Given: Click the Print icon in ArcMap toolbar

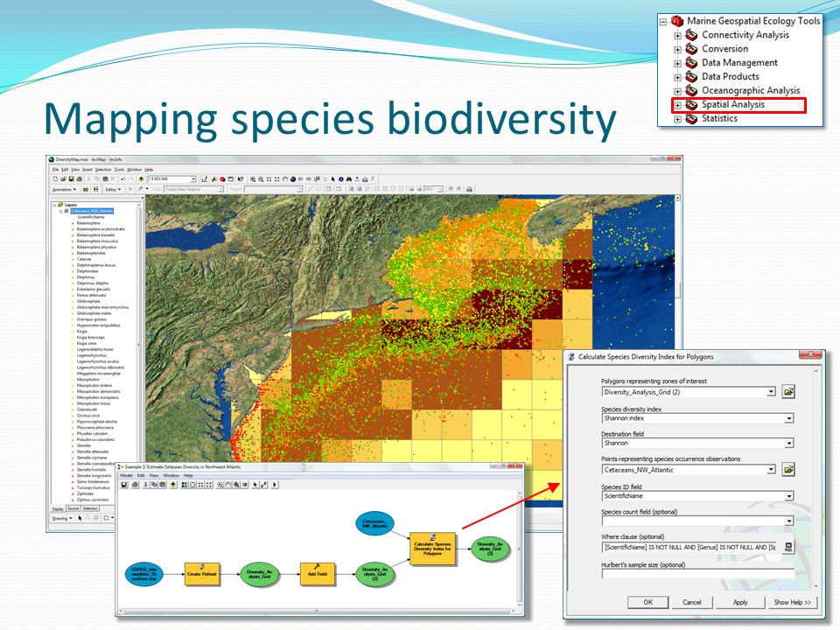Looking at the screenshot, I should pyautogui.click(x=80, y=178).
